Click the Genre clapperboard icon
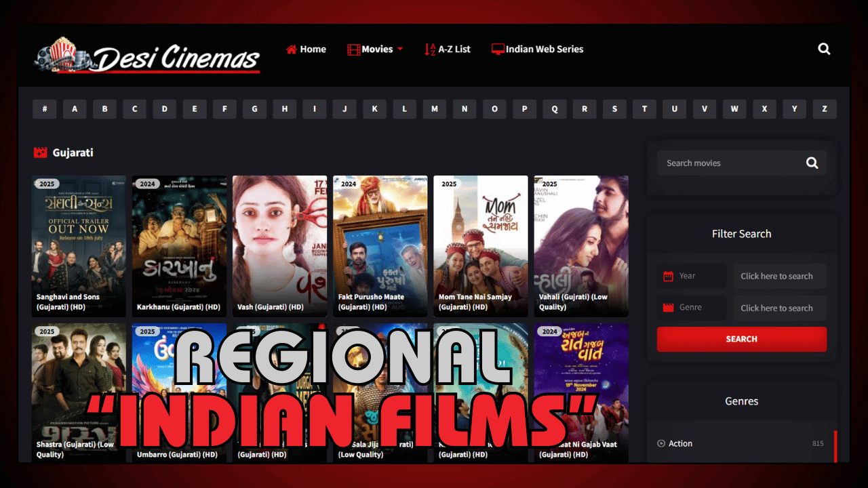The width and height of the screenshot is (868, 488). coord(668,308)
